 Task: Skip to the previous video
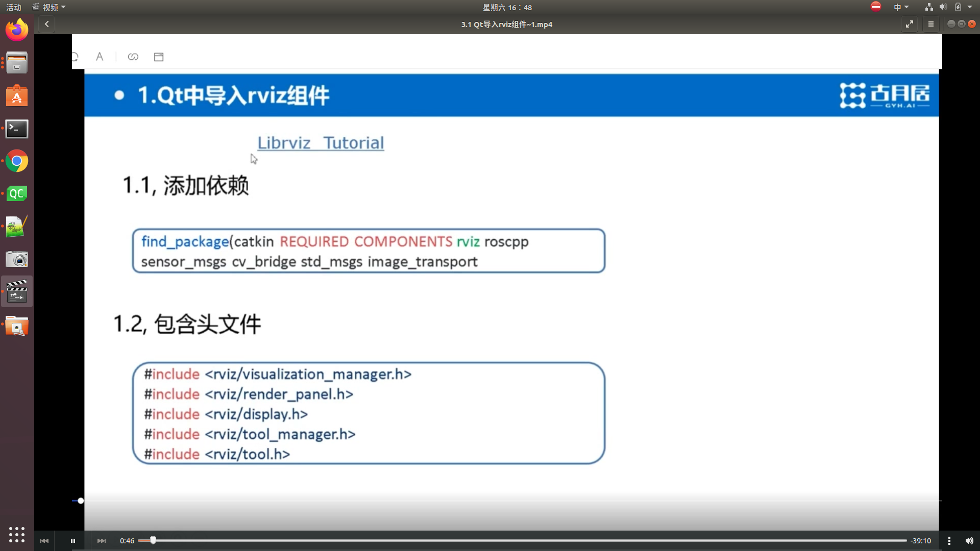pyautogui.click(x=44, y=541)
